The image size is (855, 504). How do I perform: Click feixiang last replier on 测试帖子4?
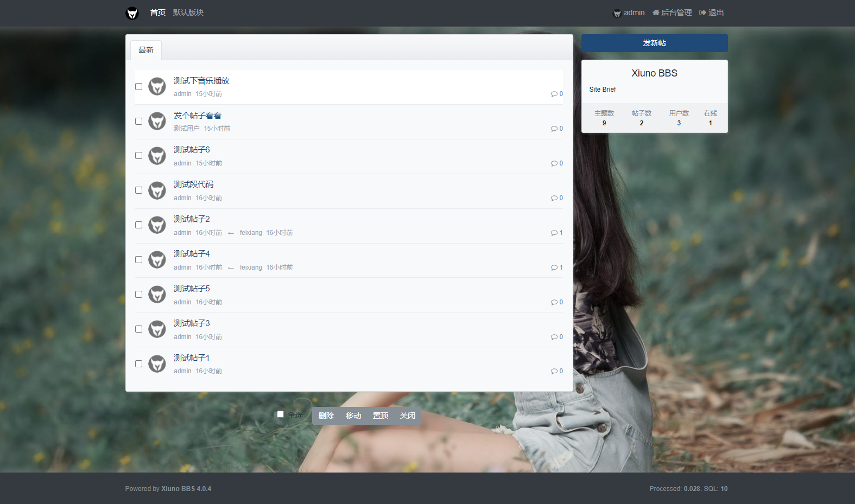pos(251,267)
